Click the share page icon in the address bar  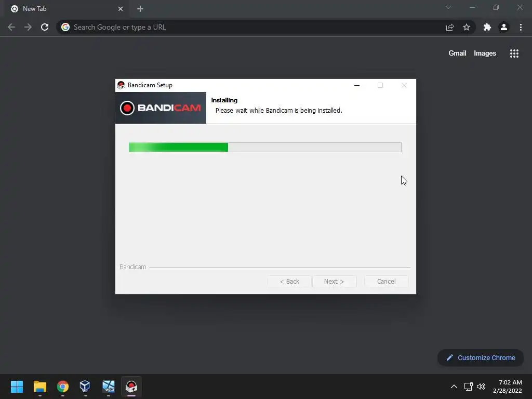click(450, 27)
